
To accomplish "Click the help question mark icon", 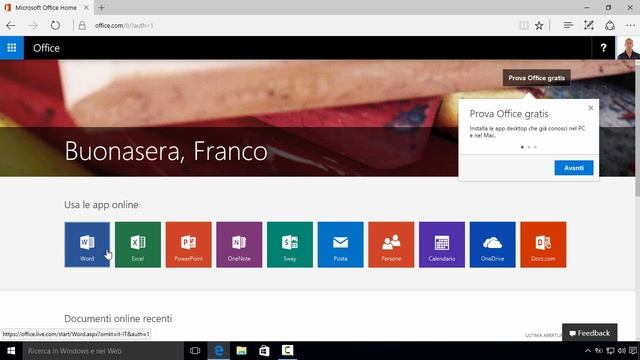I will coord(603,48).
